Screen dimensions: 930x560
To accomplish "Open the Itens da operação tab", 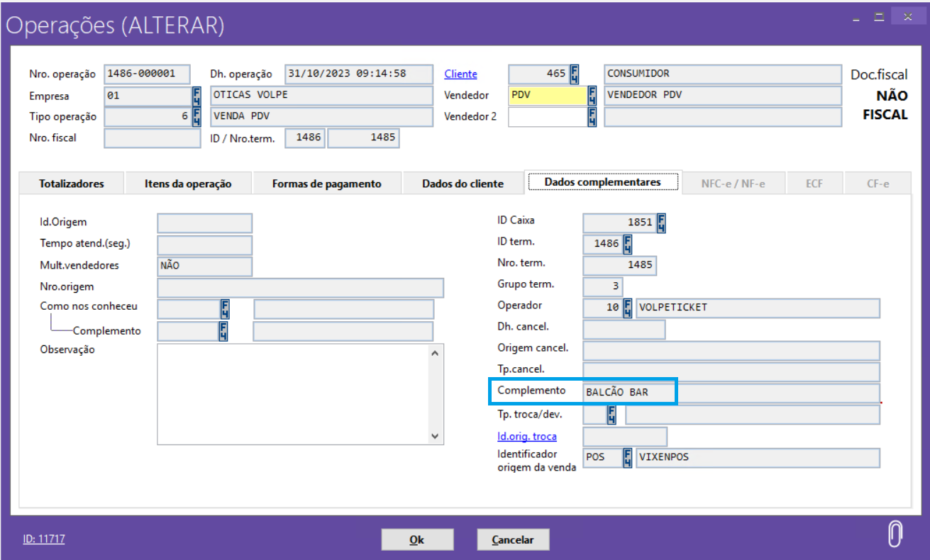I will click(x=188, y=184).
